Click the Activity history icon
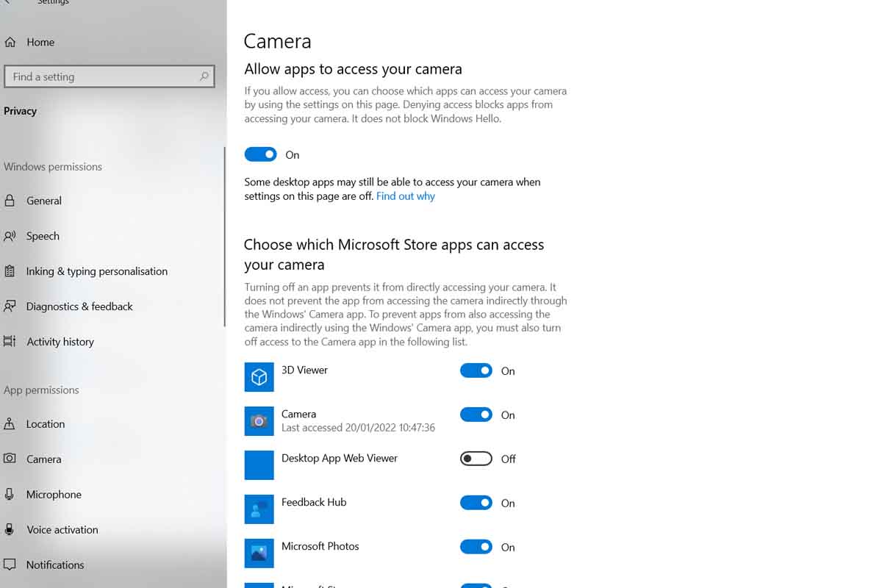Image resolution: width=882 pixels, height=588 pixels. (x=10, y=342)
